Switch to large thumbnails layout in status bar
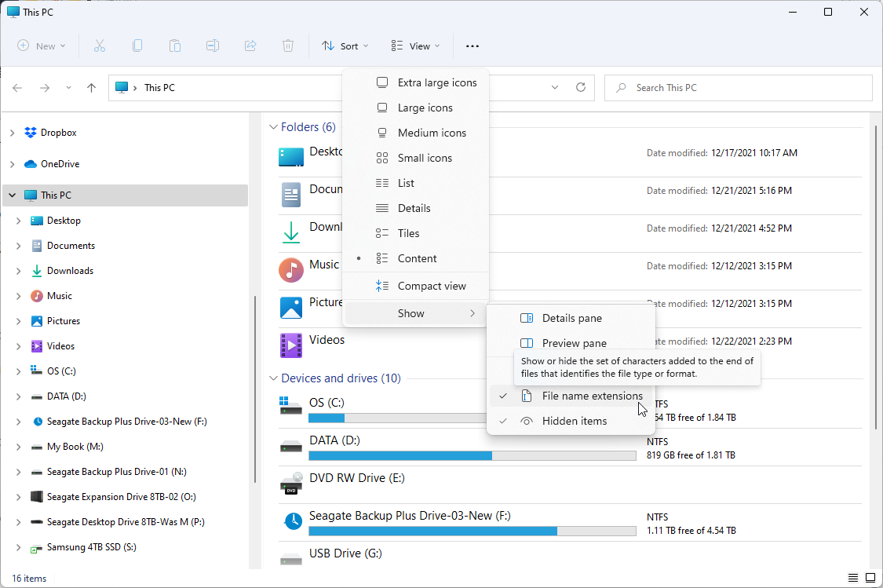 (x=870, y=578)
